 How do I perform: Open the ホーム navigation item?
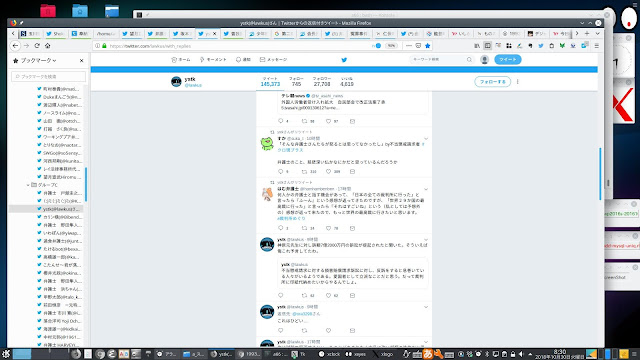pos(181,60)
